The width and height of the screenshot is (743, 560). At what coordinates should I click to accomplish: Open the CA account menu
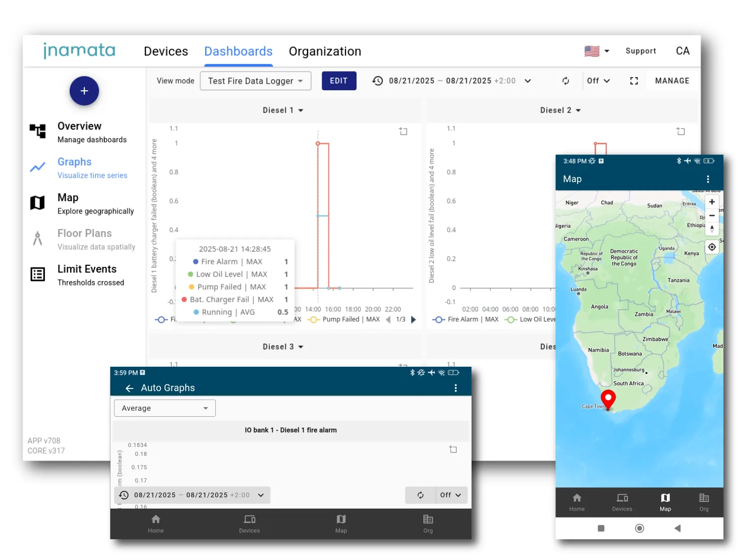point(682,51)
